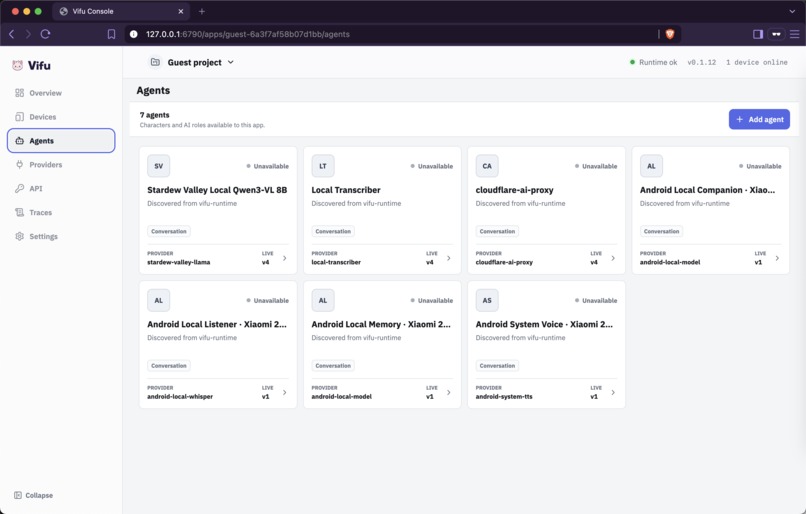The width and height of the screenshot is (806, 514).
Task: Expand the android-system-tts card chevron
Action: [x=613, y=392]
